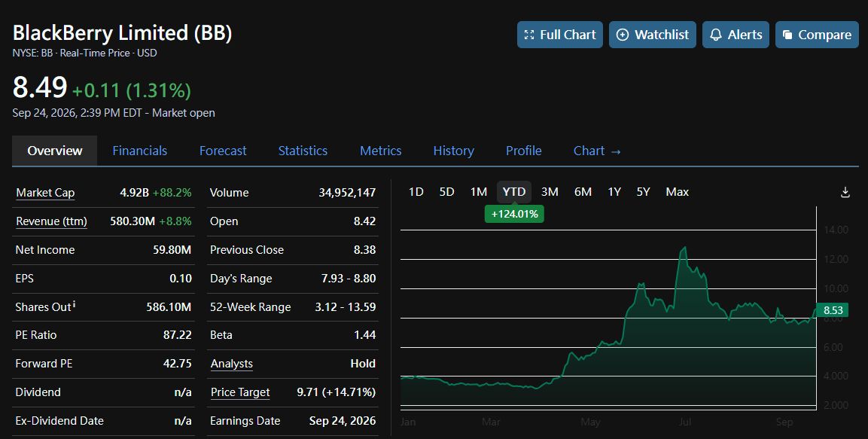The image size is (868, 439).
Task: Click the Market Cap value 4.92B
Action: coord(135,193)
